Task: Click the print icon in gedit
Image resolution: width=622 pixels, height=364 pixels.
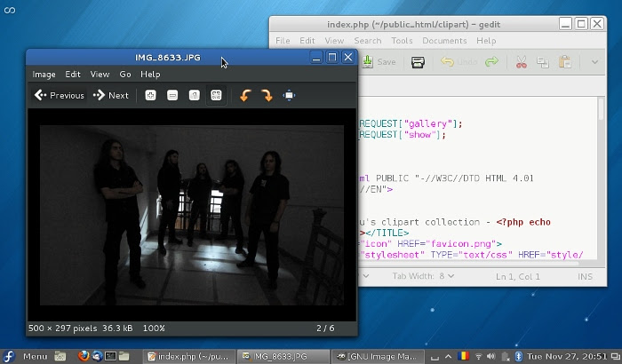Action: click(x=418, y=62)
